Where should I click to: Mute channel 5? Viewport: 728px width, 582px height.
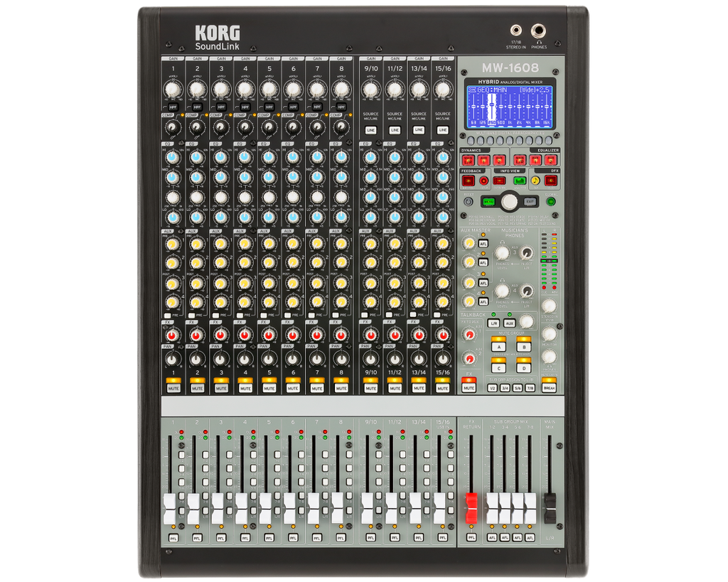269,388
